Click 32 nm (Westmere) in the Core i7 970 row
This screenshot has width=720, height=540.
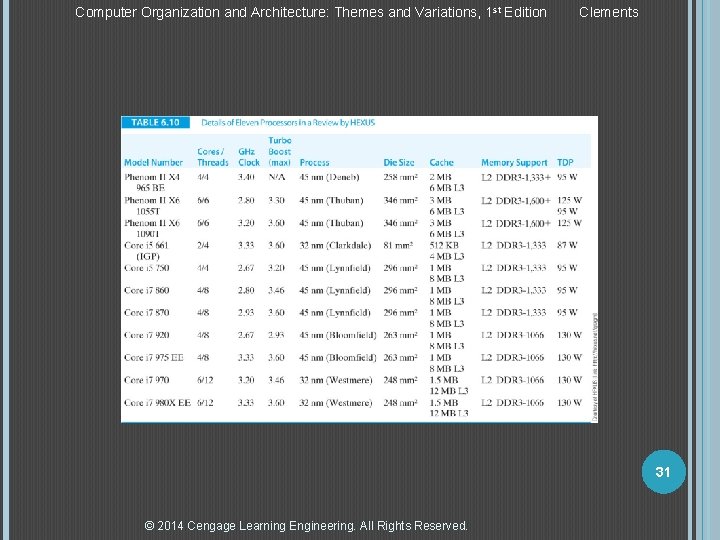click(x=336, y=380)
